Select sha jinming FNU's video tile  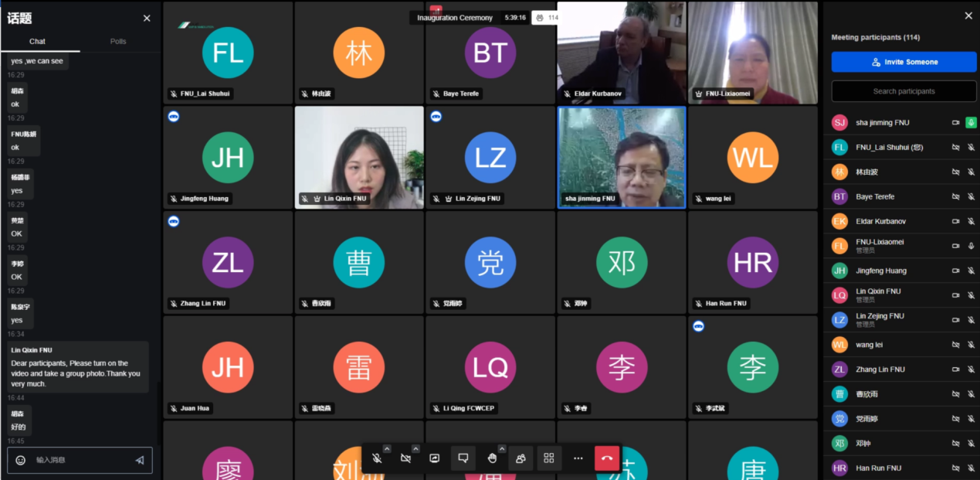click(x=622, y=158)
